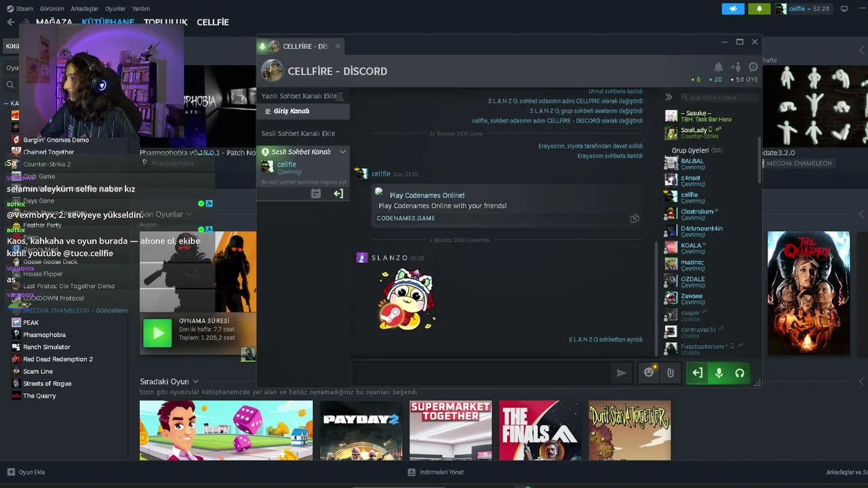Click Sesli Sohbet Kanalı Ekle
The height and width of the screenshot is (488, 868).
point(298,134)
